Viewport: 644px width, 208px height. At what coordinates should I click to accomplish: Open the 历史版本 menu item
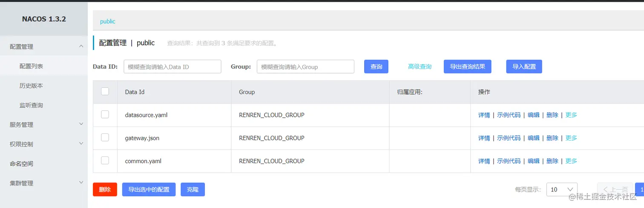click(x=31, y=86)
